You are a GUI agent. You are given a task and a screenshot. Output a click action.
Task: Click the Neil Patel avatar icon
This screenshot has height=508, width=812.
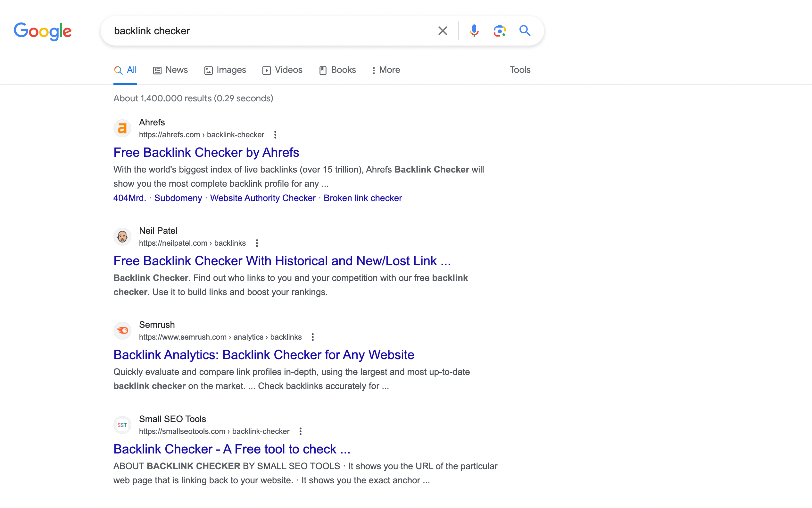[122, 237]
